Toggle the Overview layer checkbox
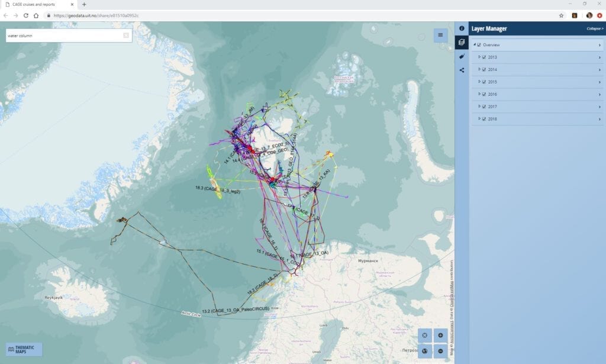 [479, 45]
